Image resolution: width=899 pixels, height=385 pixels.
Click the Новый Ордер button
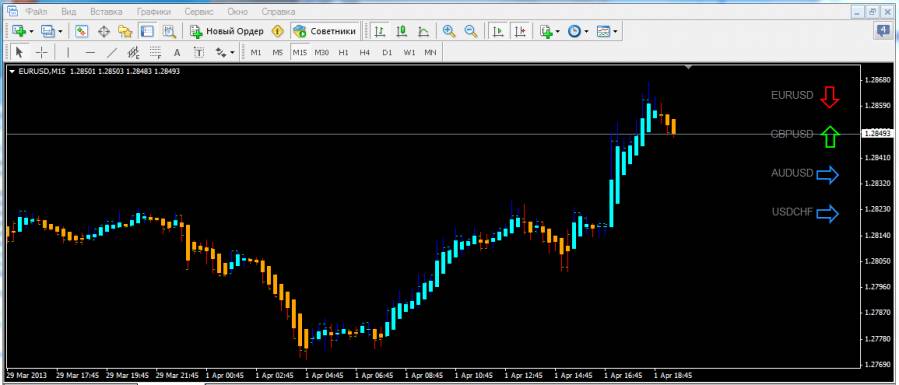(227, 32)
